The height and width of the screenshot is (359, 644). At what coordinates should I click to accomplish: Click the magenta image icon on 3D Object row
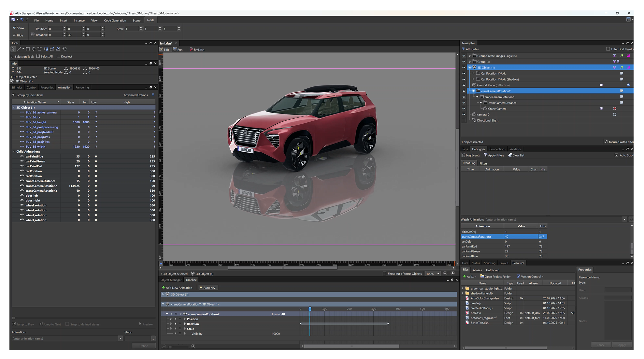click(x=628, y=67)
